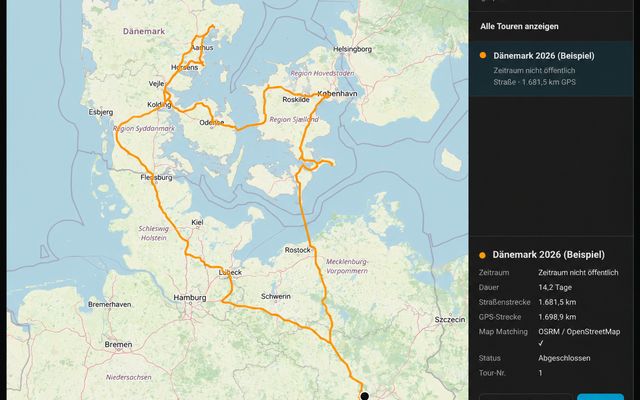Click the Bremen label on the map
This screenshot has height=400, width=640.
pos(118,344)
